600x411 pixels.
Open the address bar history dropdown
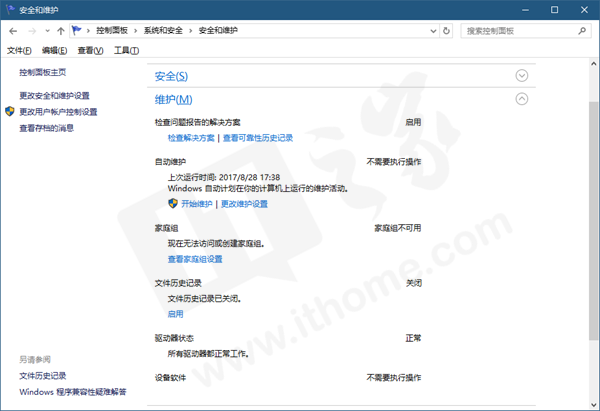tap(433, 31)
